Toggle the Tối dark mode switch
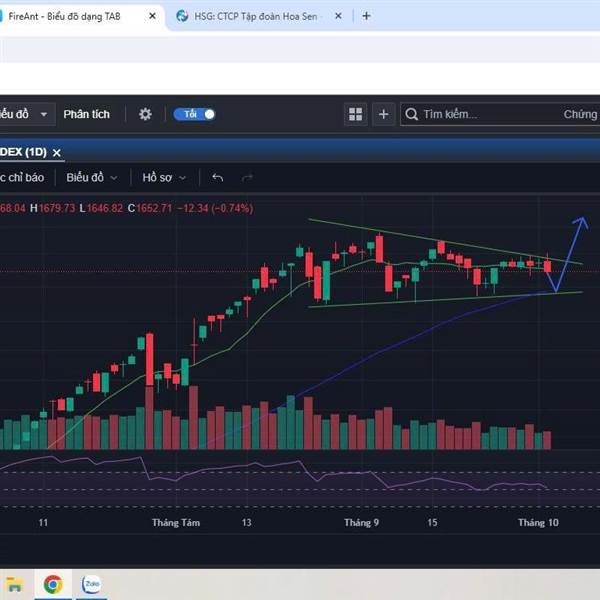600x600 pixels. (194, 114)
